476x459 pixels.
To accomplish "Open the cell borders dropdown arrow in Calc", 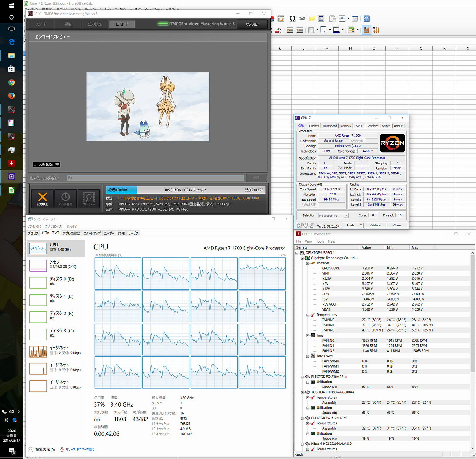I will click(317, 30).
